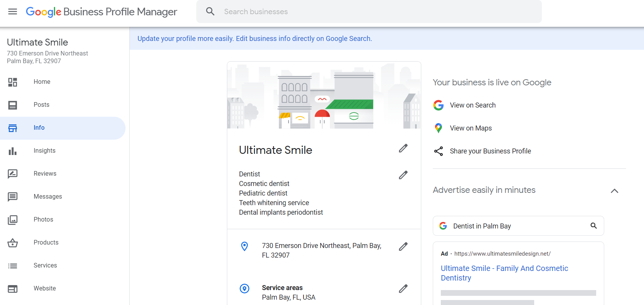Edit service areas with pencil icon
The image size is (644, 305).
point(403,289)
